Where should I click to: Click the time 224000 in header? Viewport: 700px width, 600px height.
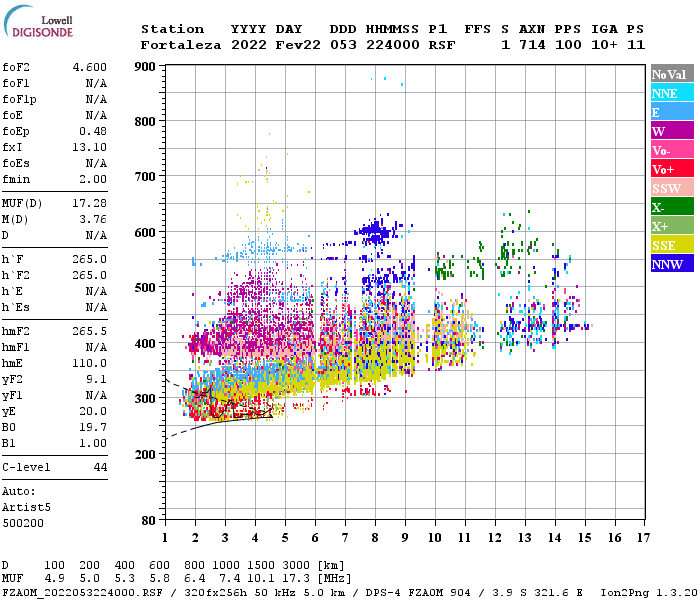tap(392, 46)
